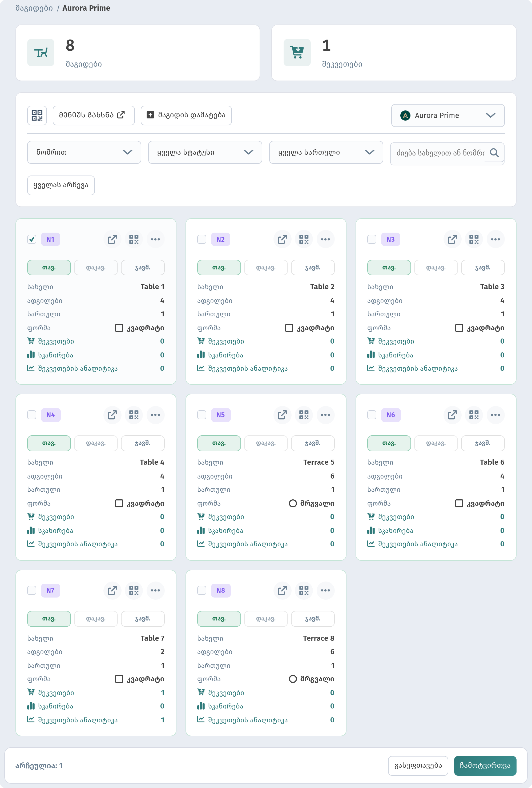Set Table 2 status to ჯავშ.
The height and width of the screenshot is (788, 532).
click(313, 268)
